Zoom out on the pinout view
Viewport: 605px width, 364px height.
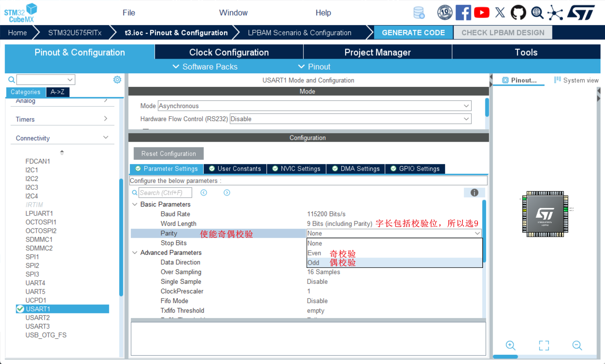point(577,345)
